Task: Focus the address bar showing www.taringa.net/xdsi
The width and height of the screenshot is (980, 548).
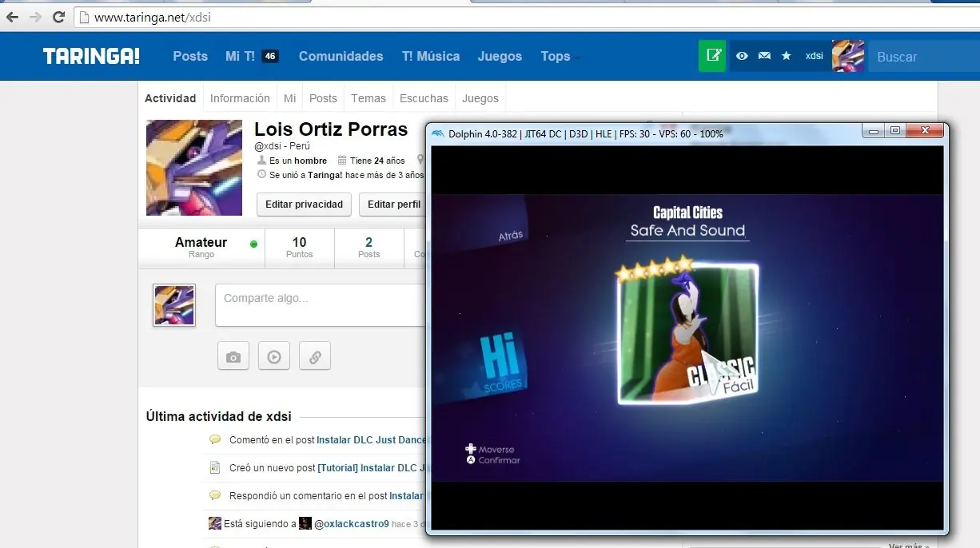Action: tap(528, 17)
